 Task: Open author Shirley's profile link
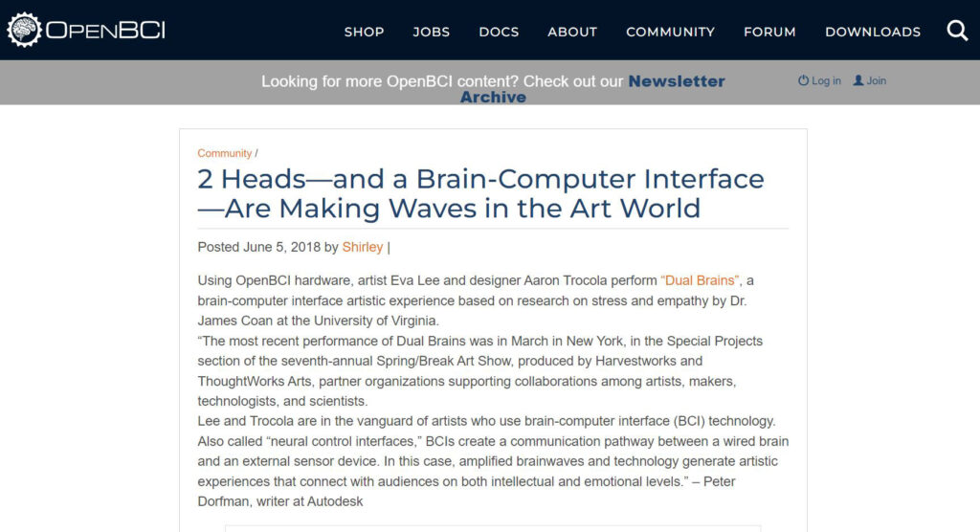[x=363, y=247]
